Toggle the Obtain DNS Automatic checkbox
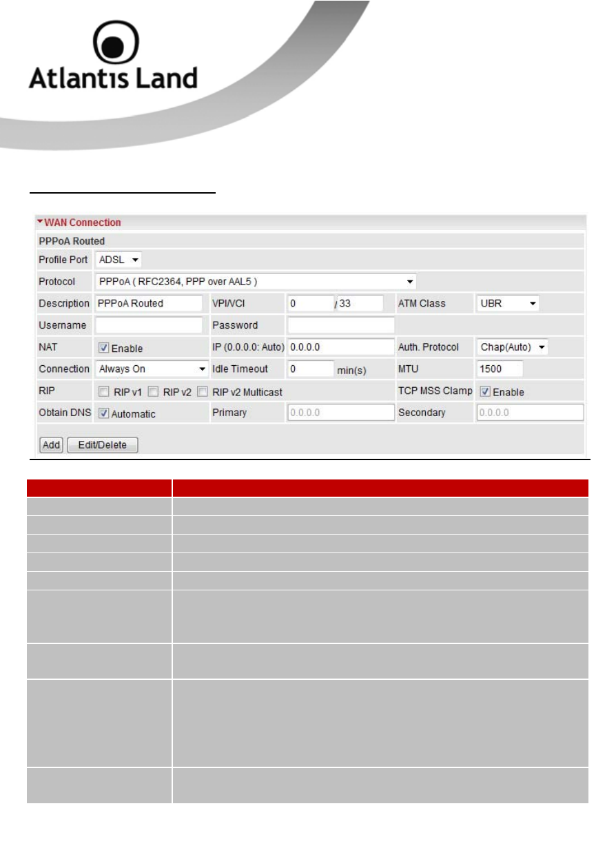The image size is (616, 868). [103, 413]
